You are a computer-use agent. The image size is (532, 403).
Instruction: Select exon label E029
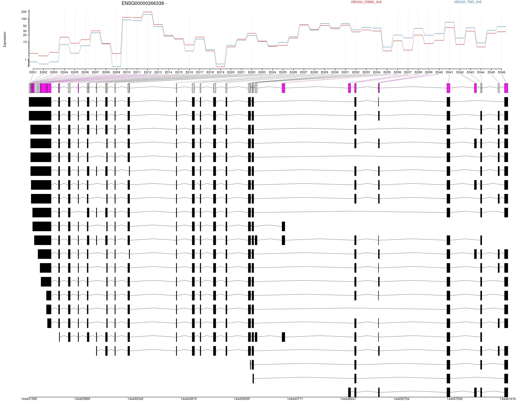click(325, 72)
